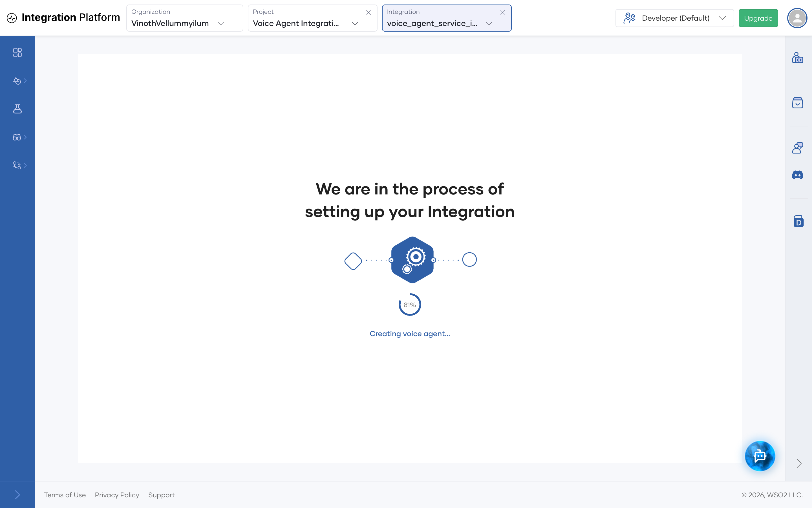Click the Integration Platform logo icon

click(12, 18)
